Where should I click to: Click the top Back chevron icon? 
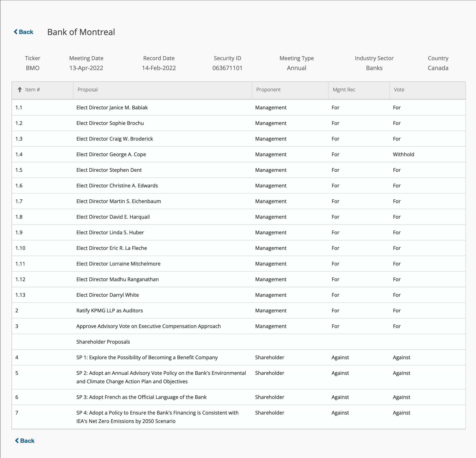(16, 32)
